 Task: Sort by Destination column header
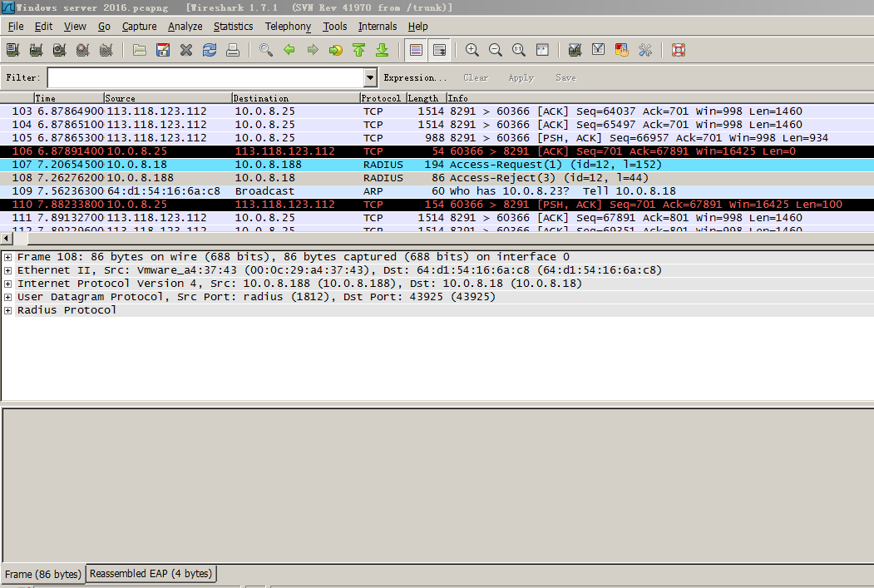296,98
